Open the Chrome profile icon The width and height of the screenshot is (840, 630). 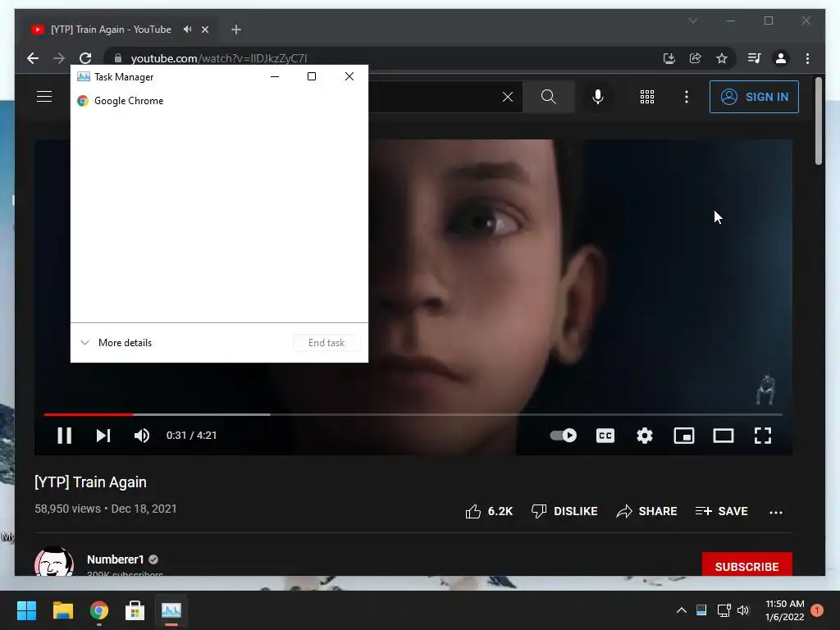[x=781, y=58]
